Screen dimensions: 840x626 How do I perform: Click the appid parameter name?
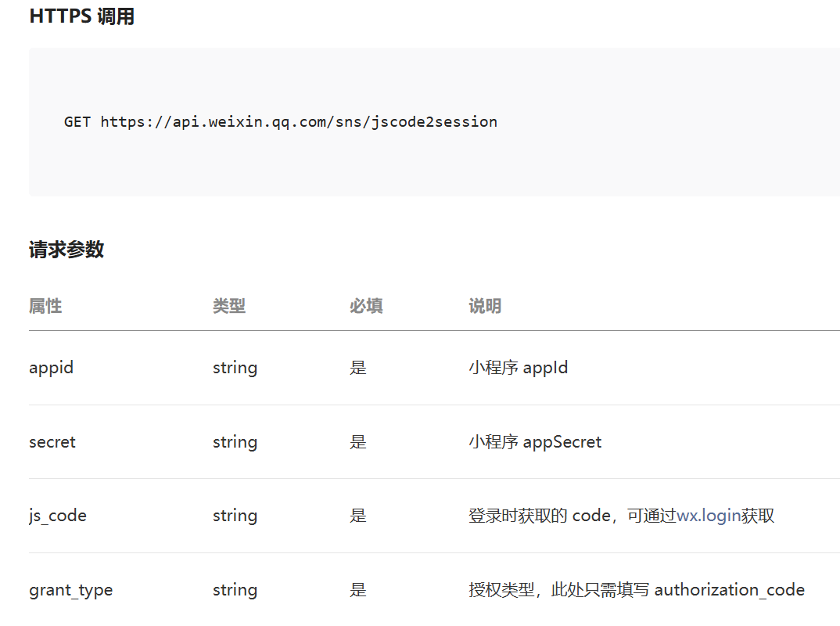click(51, 367)
